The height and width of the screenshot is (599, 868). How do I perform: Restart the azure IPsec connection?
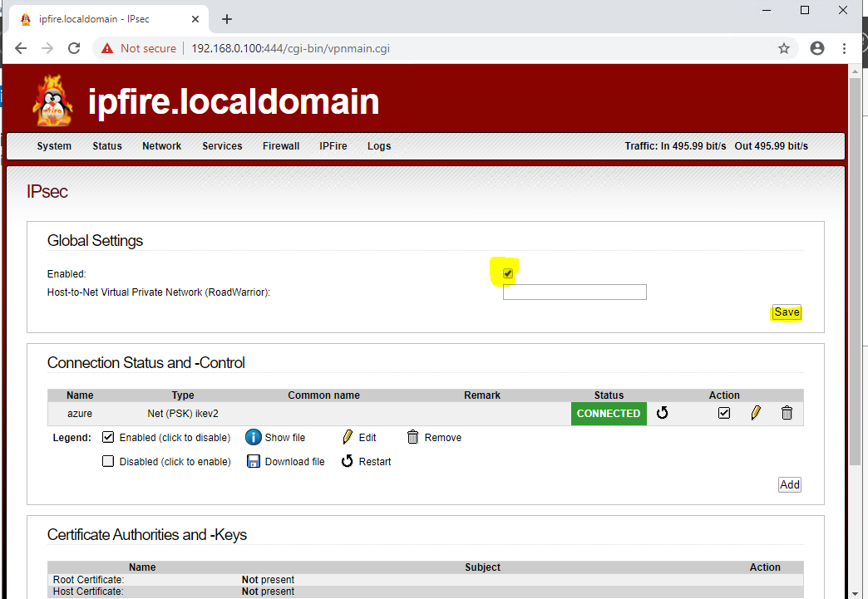coord(662,413)
